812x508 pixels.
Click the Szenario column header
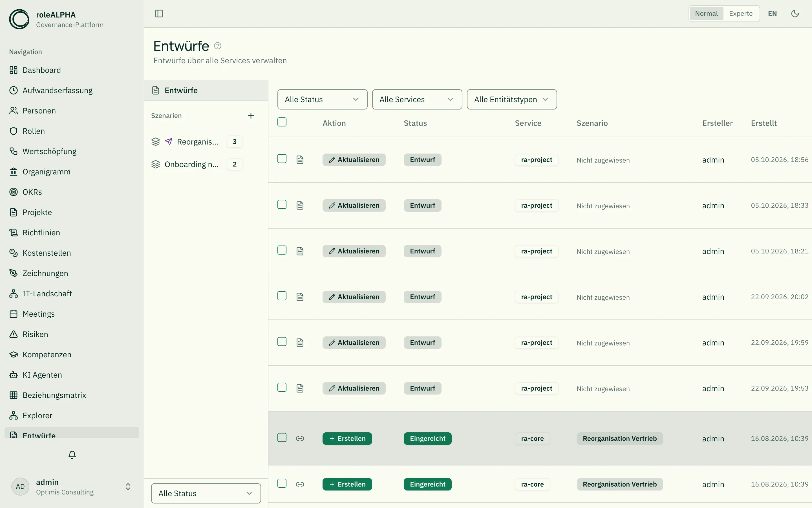coord(592,123)
